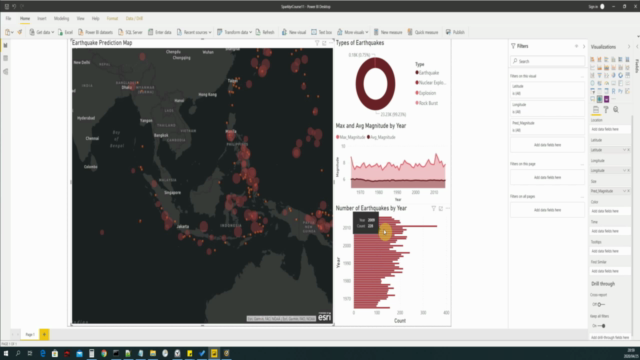Select the donut chart visual icon
Screen dimensions: 640x360
620,75
